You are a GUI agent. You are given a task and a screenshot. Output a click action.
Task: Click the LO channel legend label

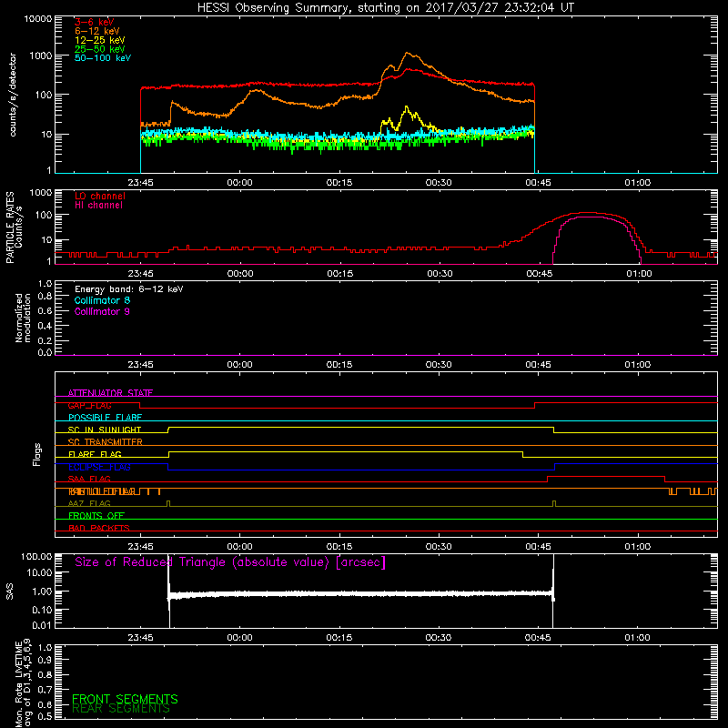click(100, 196)
